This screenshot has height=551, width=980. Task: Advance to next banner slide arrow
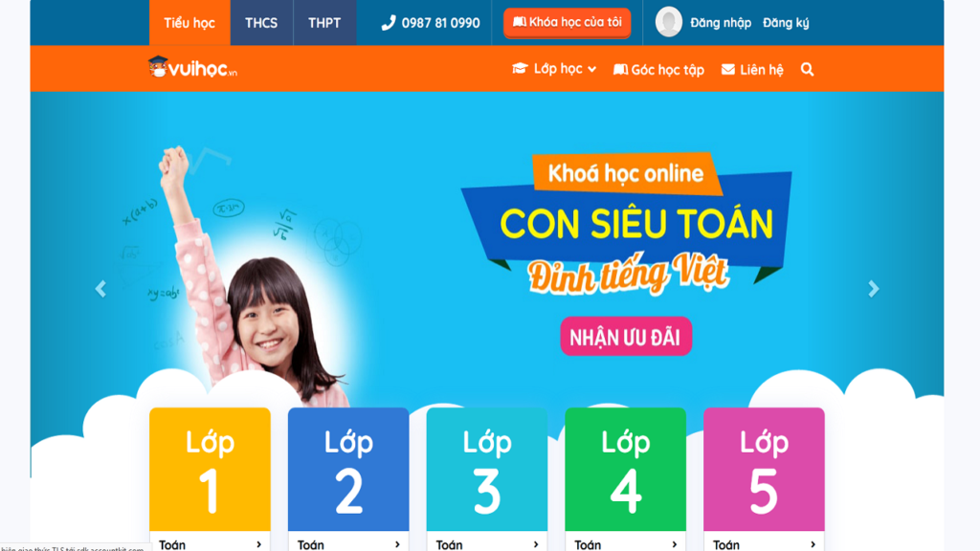point(873,289)
